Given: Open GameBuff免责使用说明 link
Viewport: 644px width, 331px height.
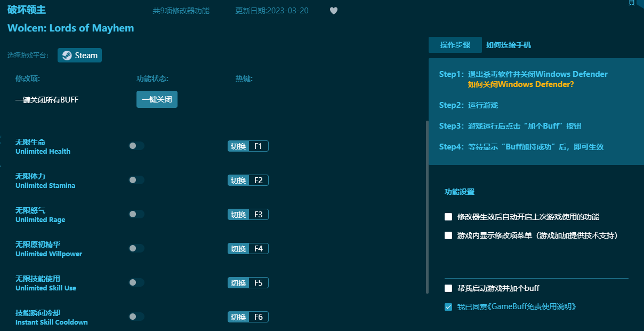Looking at the screenshot, I should [x=534, y=307].
